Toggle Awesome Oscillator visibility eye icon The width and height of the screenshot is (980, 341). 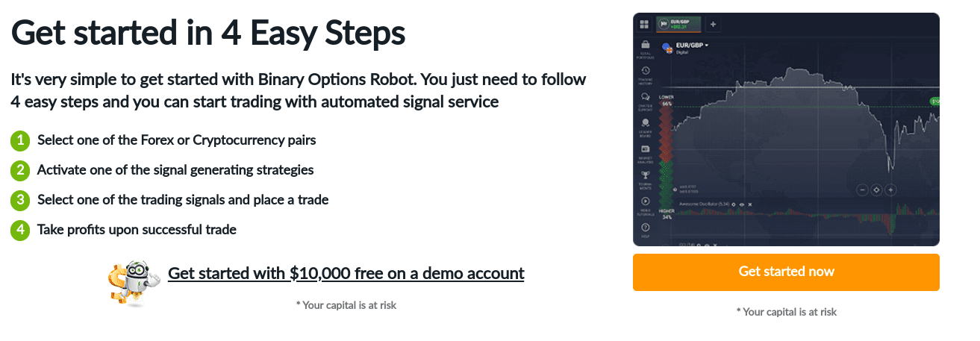point(742,204)
